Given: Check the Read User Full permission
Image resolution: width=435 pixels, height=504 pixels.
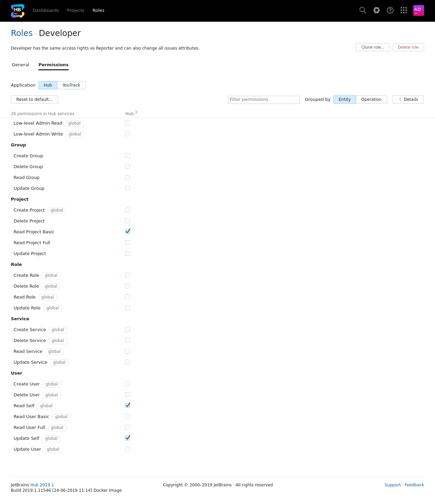Looking at the screenshot, I should coord(127,427).
